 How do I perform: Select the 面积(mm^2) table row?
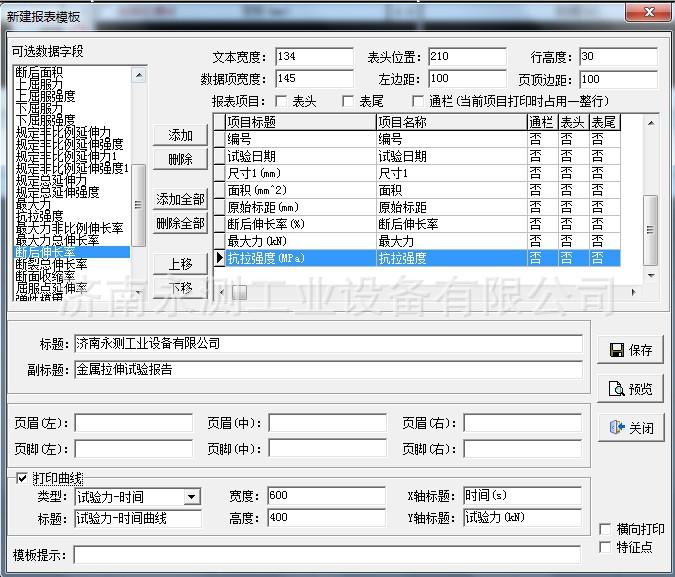(417, 190)
